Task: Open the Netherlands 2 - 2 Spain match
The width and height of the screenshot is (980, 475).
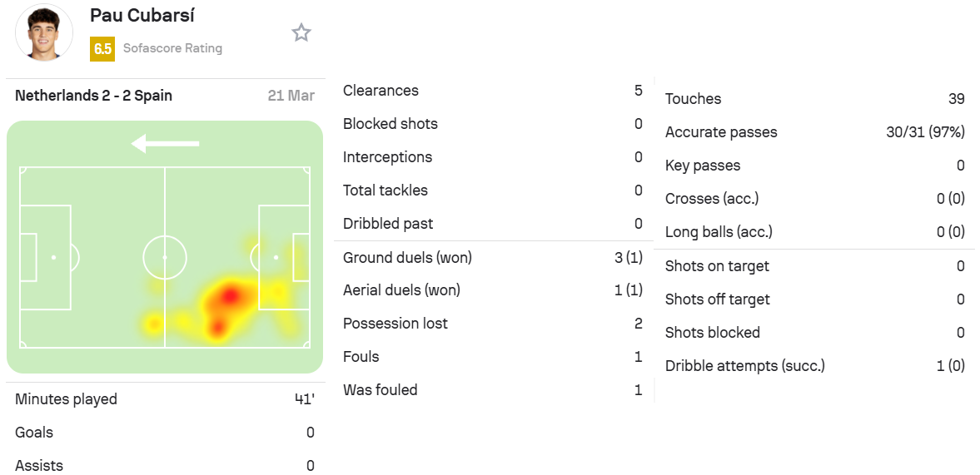Action: [94, 96]
